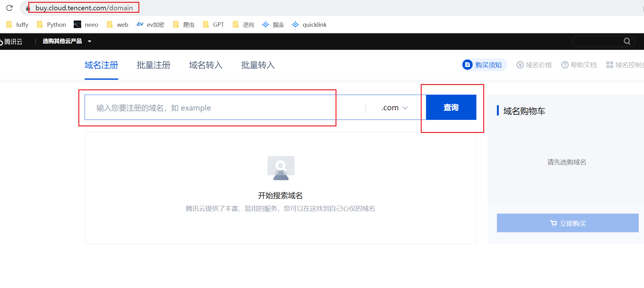This screenshot has width=644, height=288.
Task: Switch to the 域名转入 tab
Action: click(206, 65)
